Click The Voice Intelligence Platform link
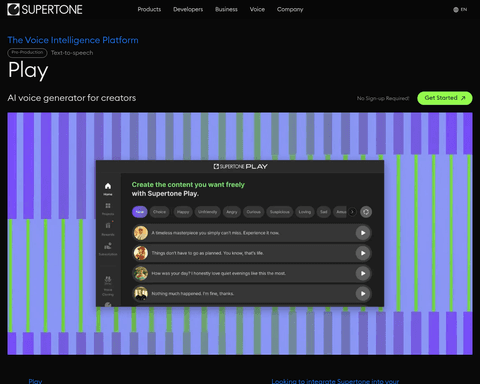 point(73,40)
